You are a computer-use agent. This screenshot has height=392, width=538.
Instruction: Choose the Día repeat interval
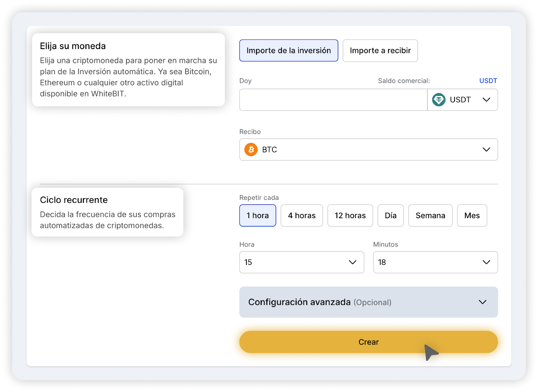(390, 215)
